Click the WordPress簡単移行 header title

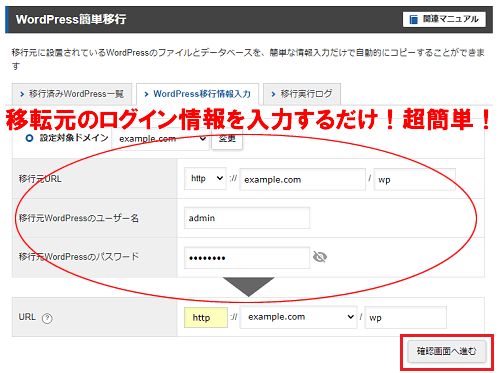[71, 19]
